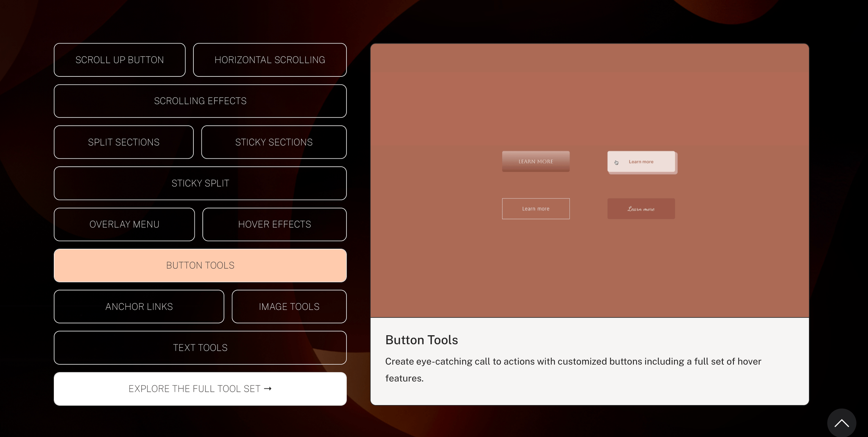The width and height of the screenshot is (868, 437).
Task: Select the Image Tools tab
Action: [289, 306]
